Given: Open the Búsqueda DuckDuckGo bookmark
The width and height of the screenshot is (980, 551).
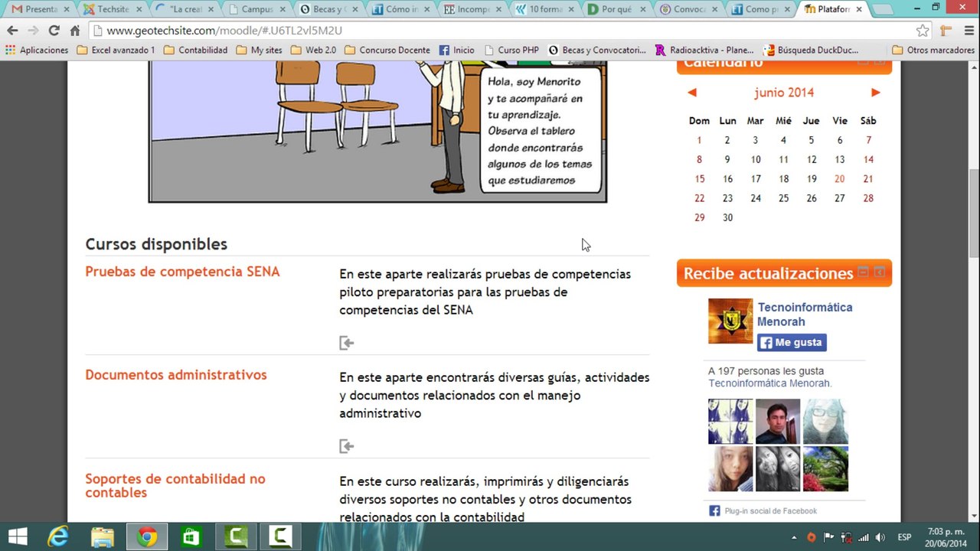Looking at the screenshot, I should point(811,51).
